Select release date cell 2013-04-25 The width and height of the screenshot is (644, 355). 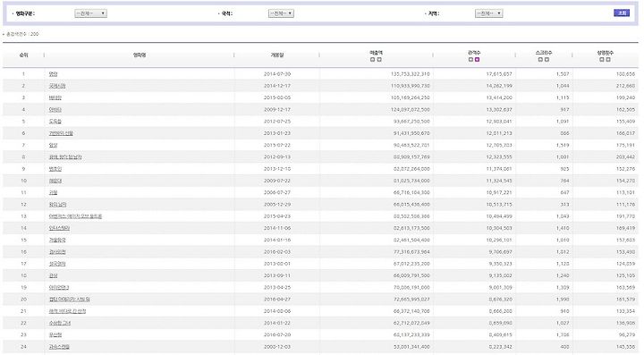point(277,288)
